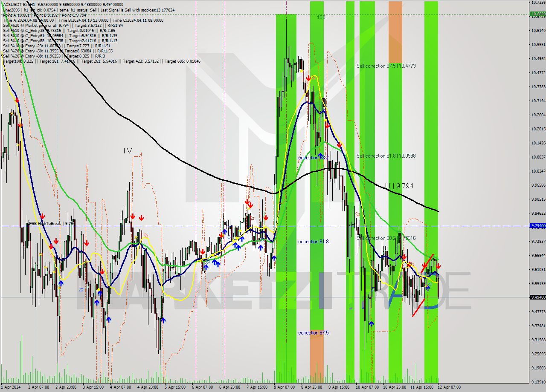
Task: Click the 9.13910 price axis label
Action: click(538, 382)
